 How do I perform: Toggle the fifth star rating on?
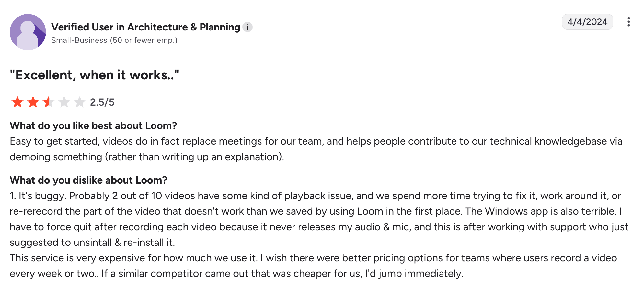pos(79,102)
